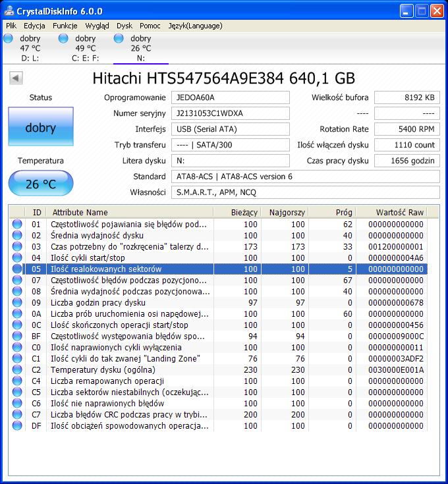The height and width of the screenshot is (484, 448).
Task: Click status orb for attribute BF
Action: [x=17, y=336]
